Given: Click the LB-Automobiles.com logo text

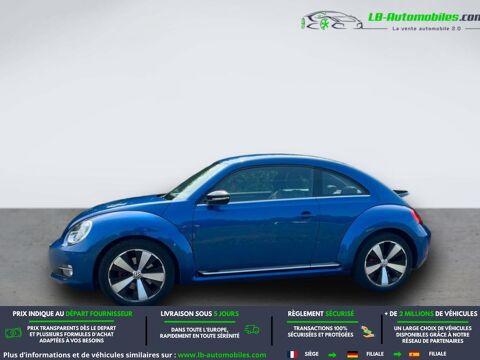Looking at the screenshot, I should coord(424,17).
